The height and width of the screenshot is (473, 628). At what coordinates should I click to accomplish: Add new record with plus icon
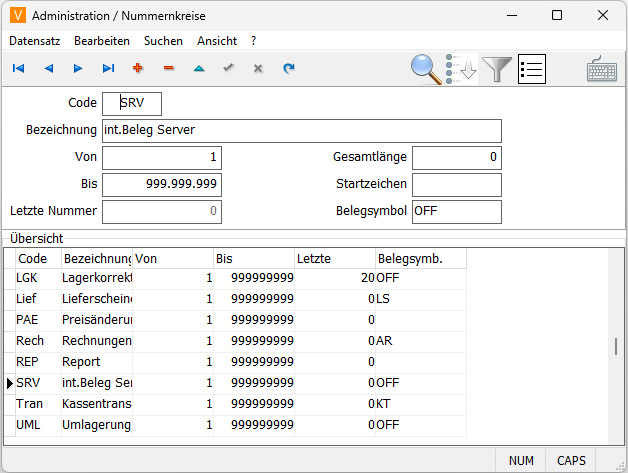(138, 68)
